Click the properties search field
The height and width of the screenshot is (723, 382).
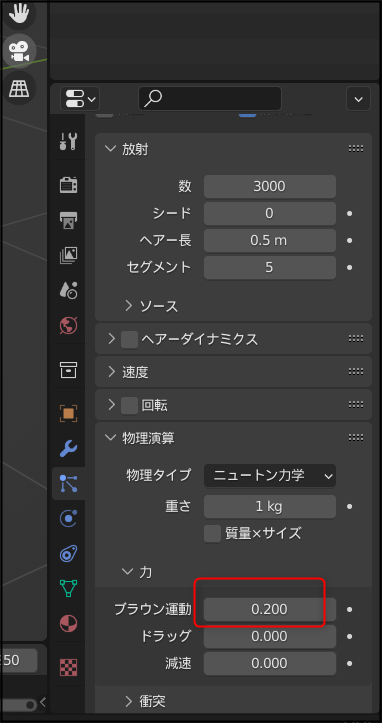(x=210, y=99)
